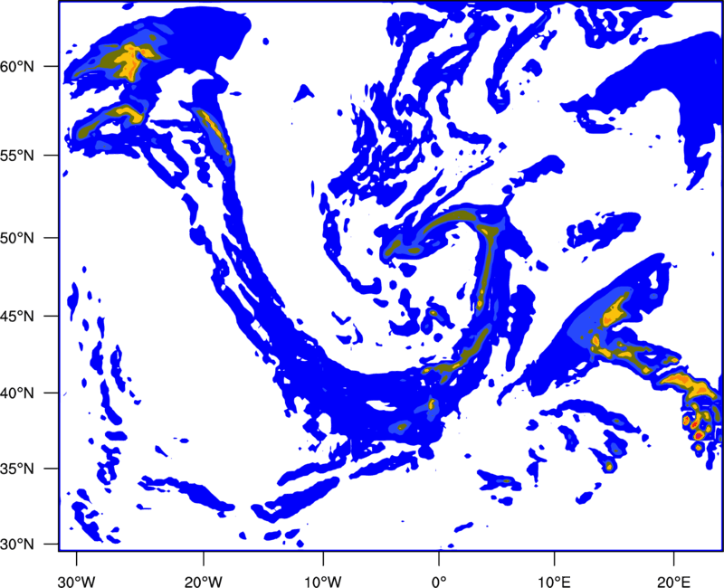Image resolution: width=724 pixels, height=588 pixels.
Task: Click the 20°E longitude label
Action: (x=673, y=582)
